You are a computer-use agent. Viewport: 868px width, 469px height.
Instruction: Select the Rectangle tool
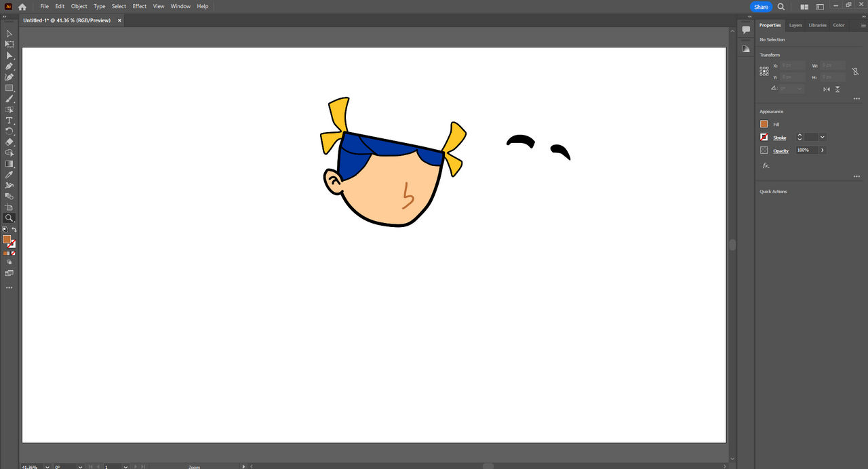[9, 87]
